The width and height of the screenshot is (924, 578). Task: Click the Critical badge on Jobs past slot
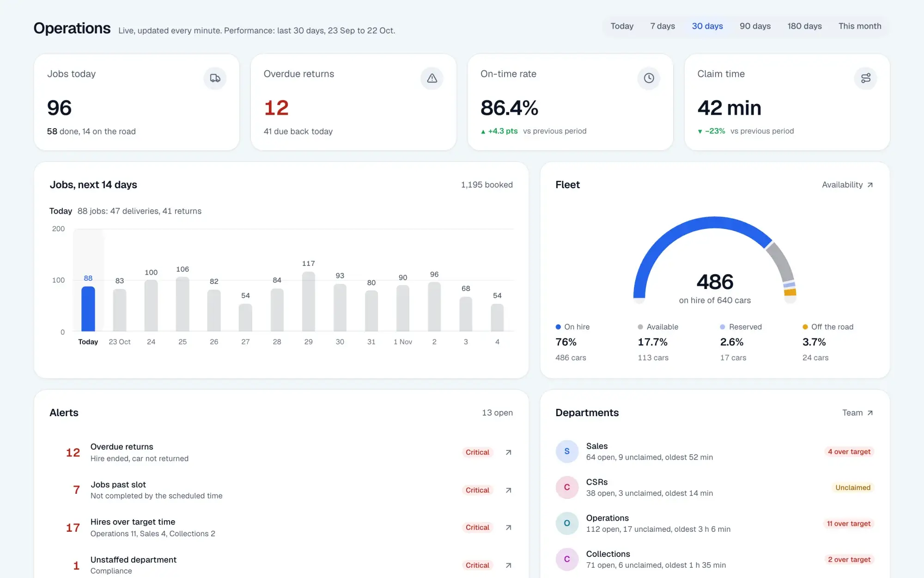tap(477, 490)
